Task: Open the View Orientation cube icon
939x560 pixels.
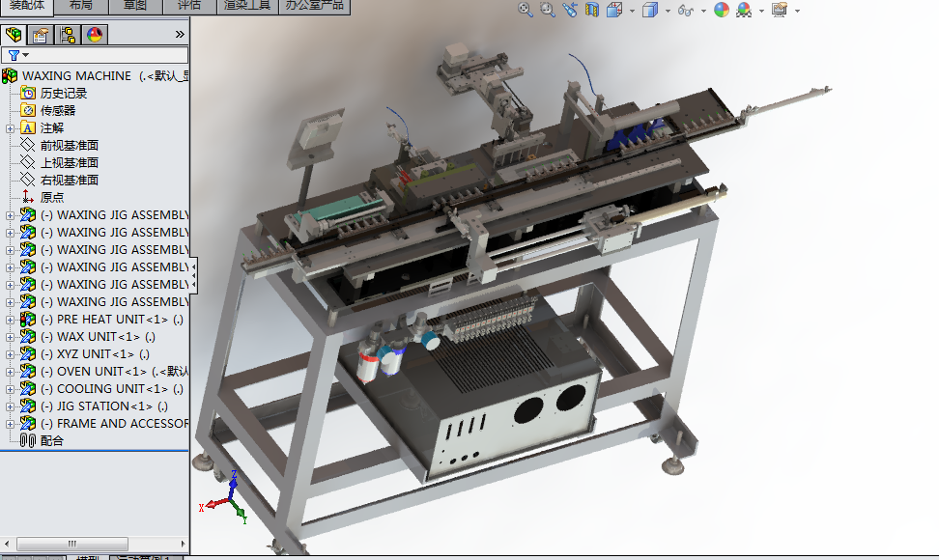Action: (614, 10)
